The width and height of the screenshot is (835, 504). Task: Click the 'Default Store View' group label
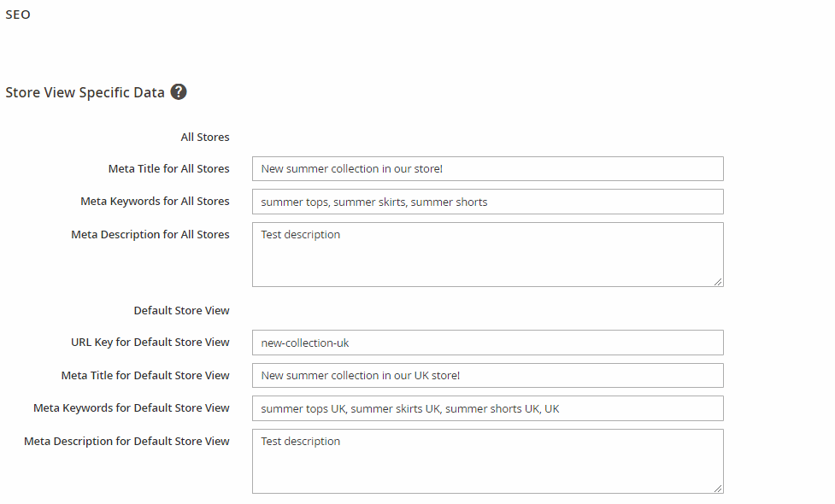pos(181,310)
